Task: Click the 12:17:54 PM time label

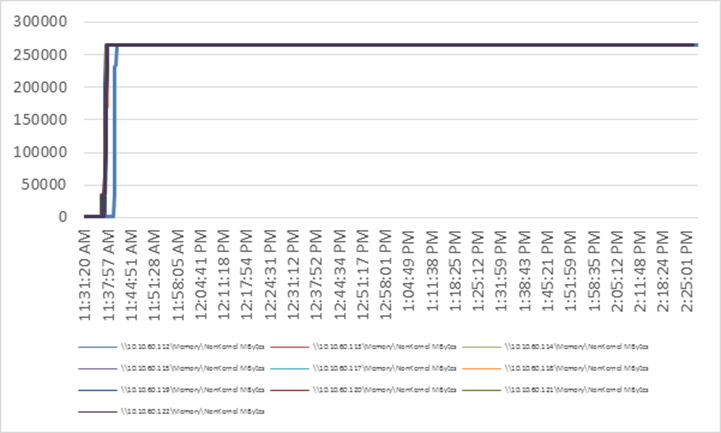Action: point(247,275)
